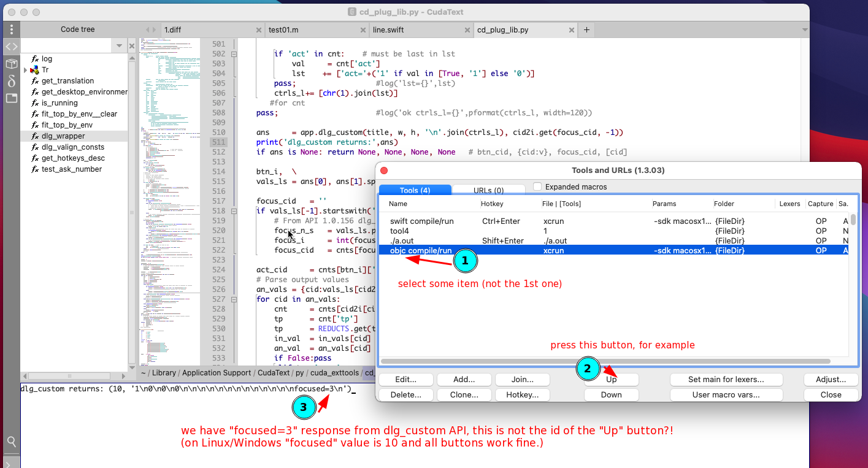
Task: Open the Tabs panel sidebar icon
Action: tap(11, 98)
